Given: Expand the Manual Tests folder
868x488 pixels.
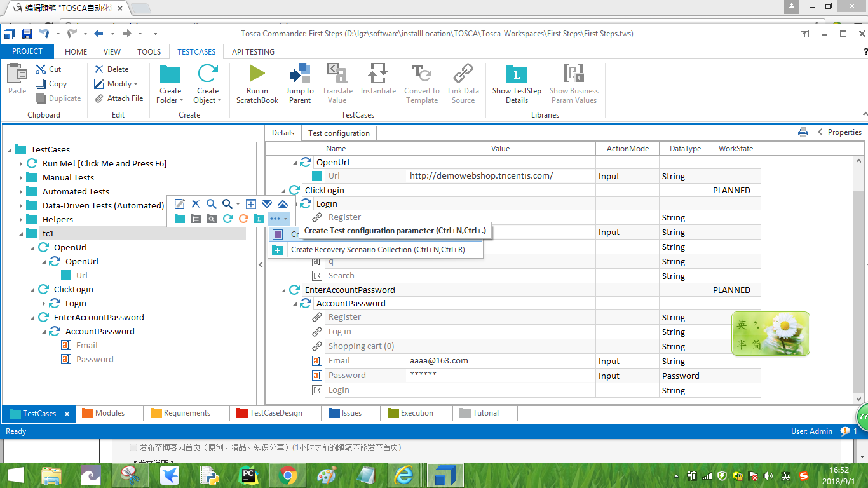Looking at the screenshot, I should 20,178.
